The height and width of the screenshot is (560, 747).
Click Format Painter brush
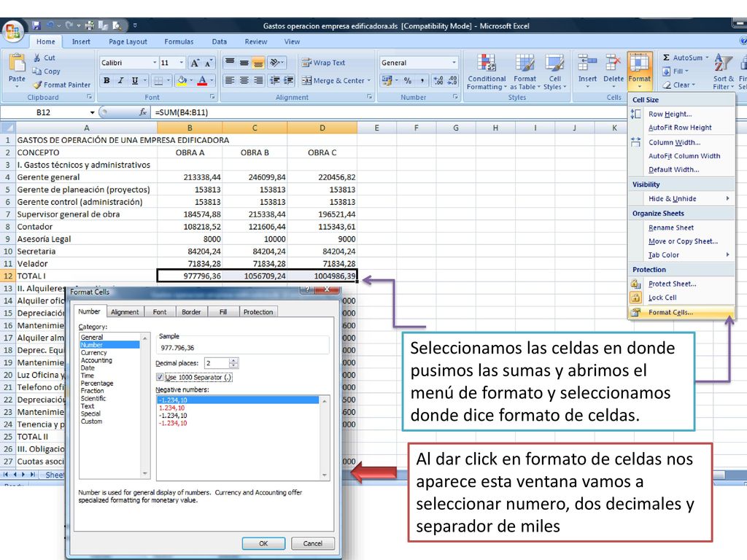coord(37,85)
